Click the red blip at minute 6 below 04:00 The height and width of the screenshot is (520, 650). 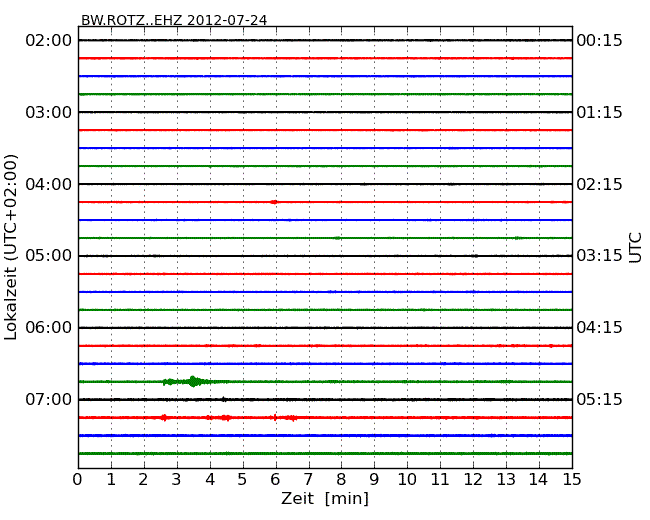(x=274, y=202)
